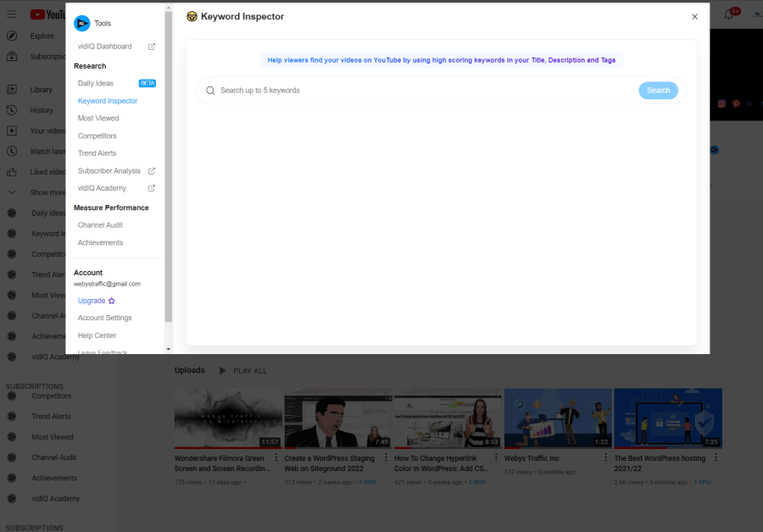
Task: Click the Instagram icon on channel banner
Action: (x=721, y=103)
